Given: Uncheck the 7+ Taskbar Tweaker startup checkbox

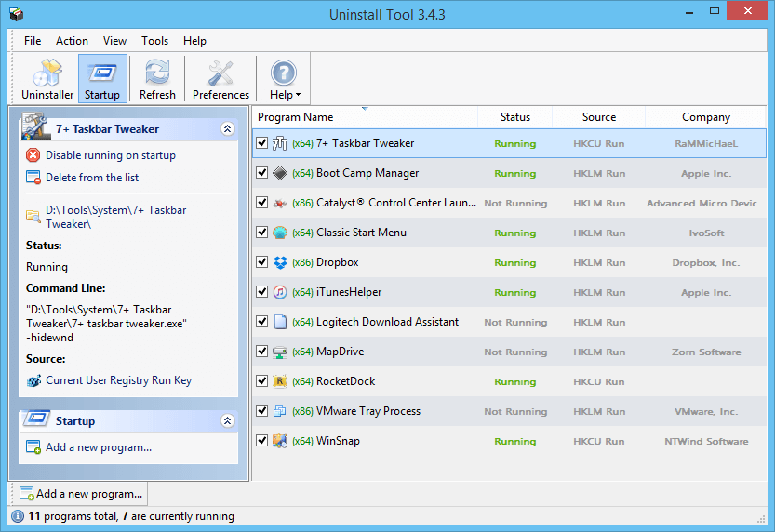Looking at the screenshot, I should (262, 143).
